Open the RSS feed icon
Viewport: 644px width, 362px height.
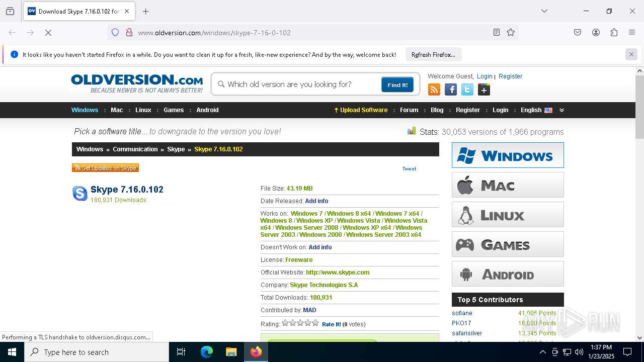(434, 90)
